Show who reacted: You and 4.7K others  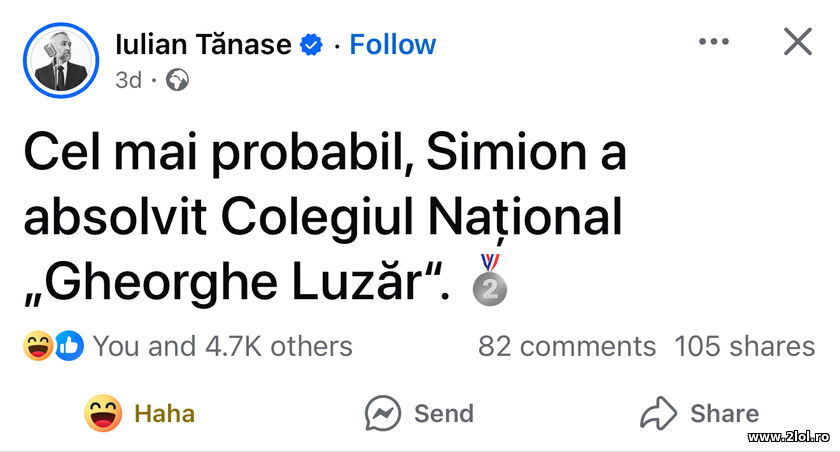click(222, 346)
